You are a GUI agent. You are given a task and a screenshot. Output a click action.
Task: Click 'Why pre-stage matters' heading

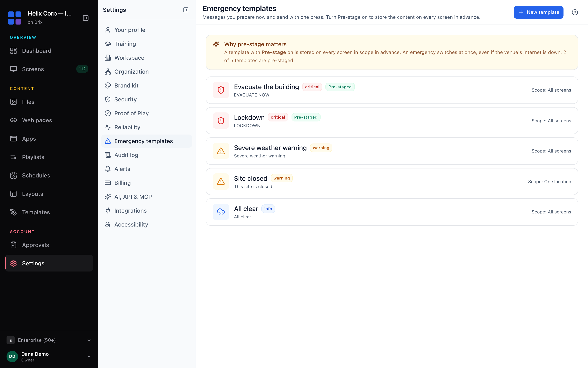(x=255, y=44)
